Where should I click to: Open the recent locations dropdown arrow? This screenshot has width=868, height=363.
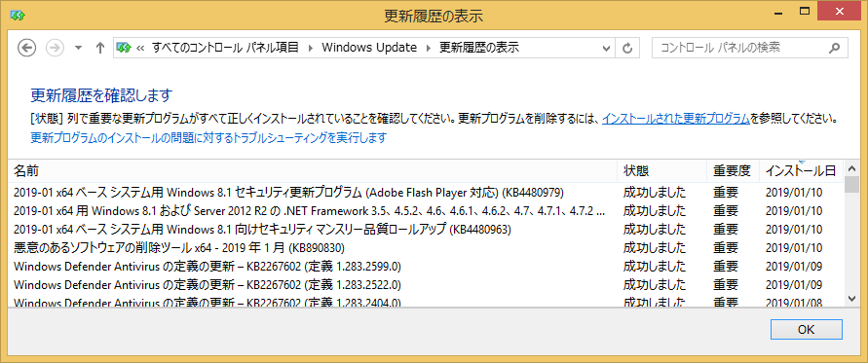coord(78,48)
